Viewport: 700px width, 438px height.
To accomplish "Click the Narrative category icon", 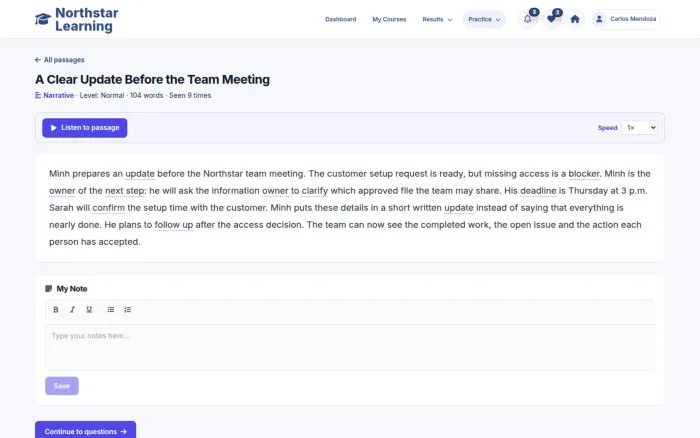I will (38, 95).
